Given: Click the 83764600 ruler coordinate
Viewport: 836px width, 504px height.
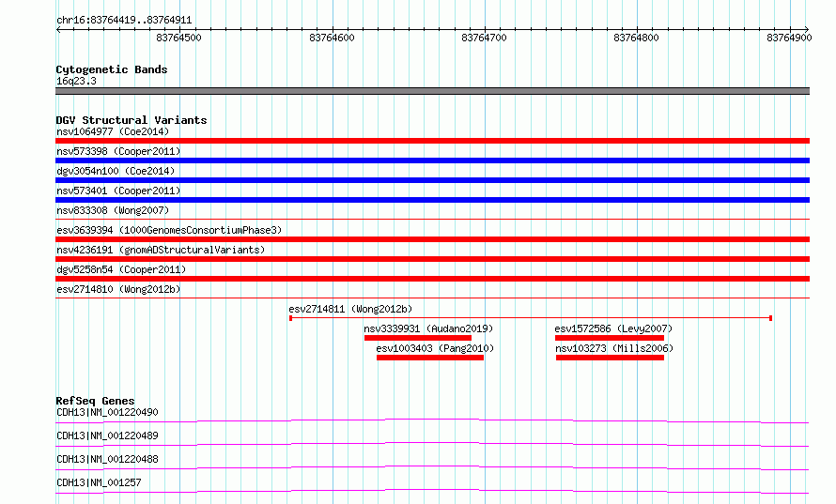Looking at the screenshot, I should click(332, 38).
